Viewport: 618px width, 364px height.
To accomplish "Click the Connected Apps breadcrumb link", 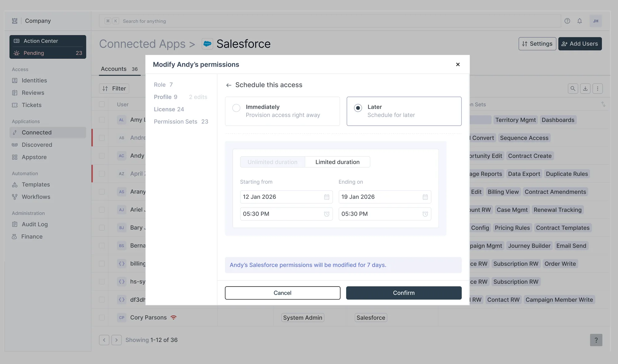I will click(x=142, y=44).
